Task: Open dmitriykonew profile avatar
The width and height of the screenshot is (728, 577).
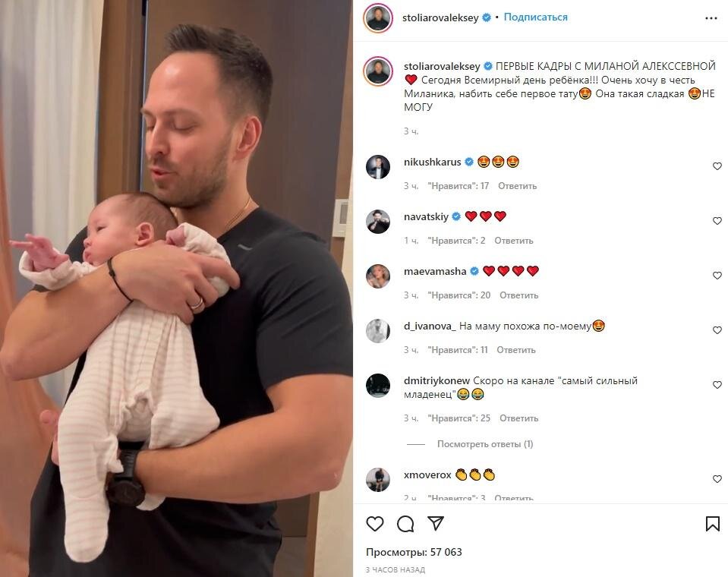Action: [x=378, y=385]
